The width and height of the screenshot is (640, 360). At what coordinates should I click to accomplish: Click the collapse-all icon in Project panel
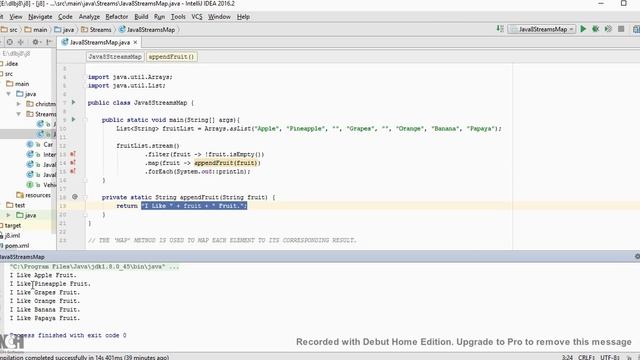(21, 42)
